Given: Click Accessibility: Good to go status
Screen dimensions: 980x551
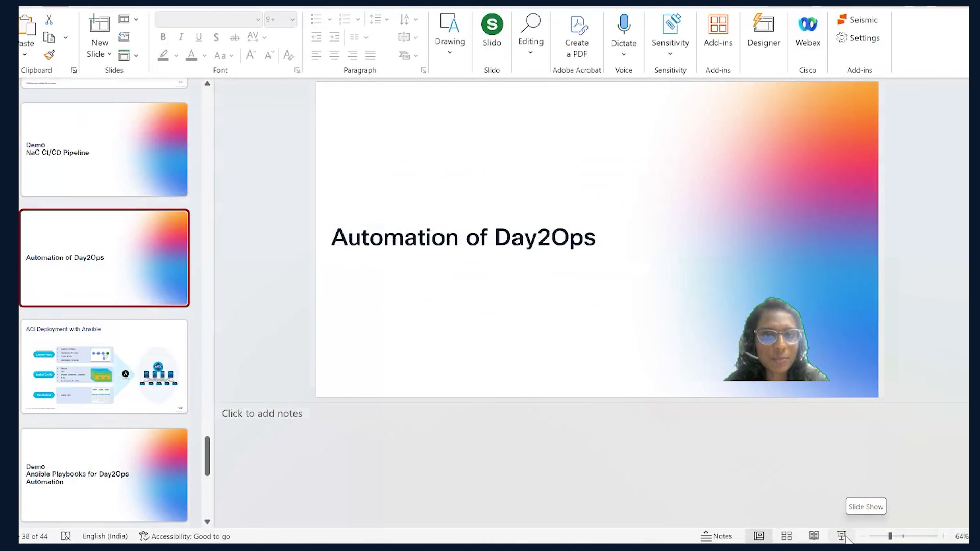Looking at the screenshot, I should [x=184, y=536].
